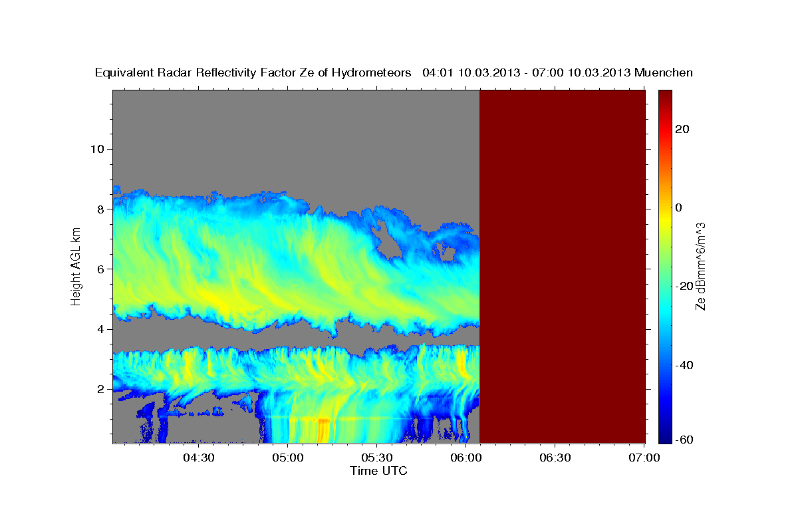
Task: Click the height tick label 10
Action: click(x=96, y=149)
